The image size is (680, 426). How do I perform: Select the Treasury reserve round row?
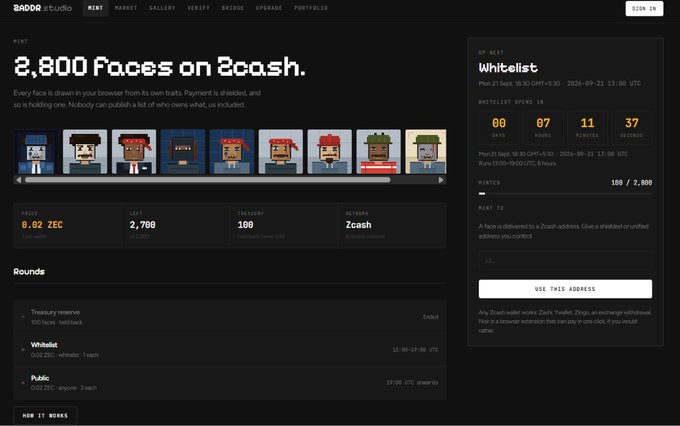[x=230, y=317]
